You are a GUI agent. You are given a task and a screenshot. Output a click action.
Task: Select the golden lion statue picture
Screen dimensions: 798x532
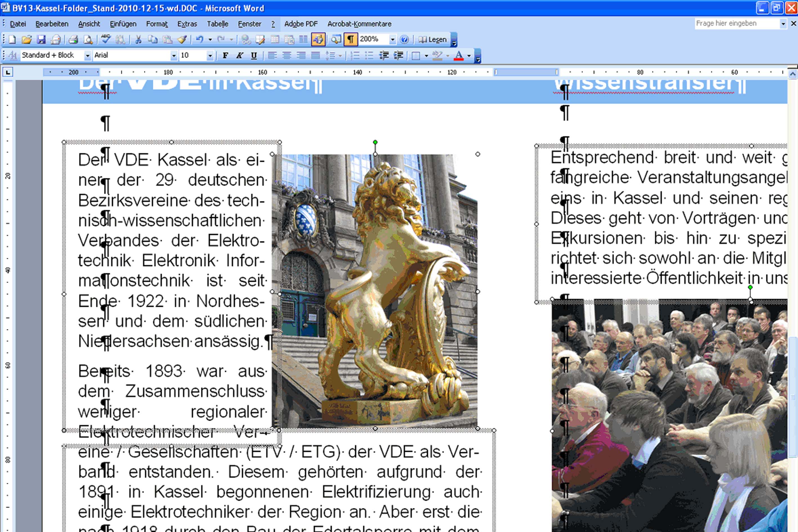click(x=375, y=291)
